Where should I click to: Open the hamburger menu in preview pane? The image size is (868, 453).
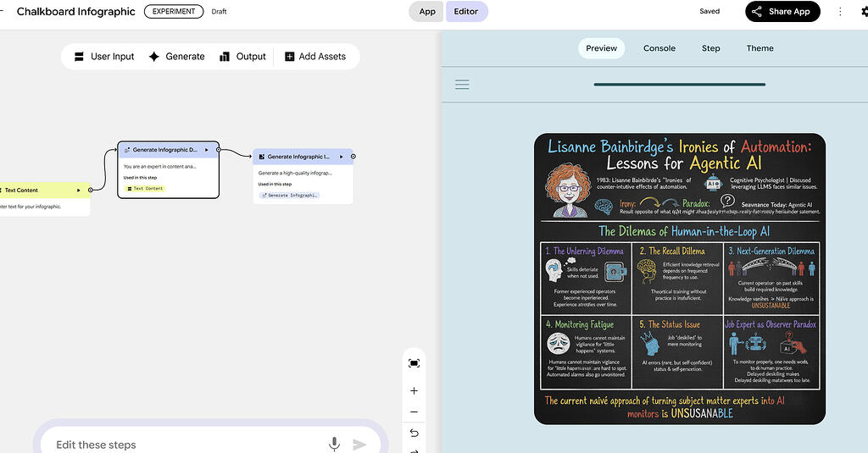(462, 85)
